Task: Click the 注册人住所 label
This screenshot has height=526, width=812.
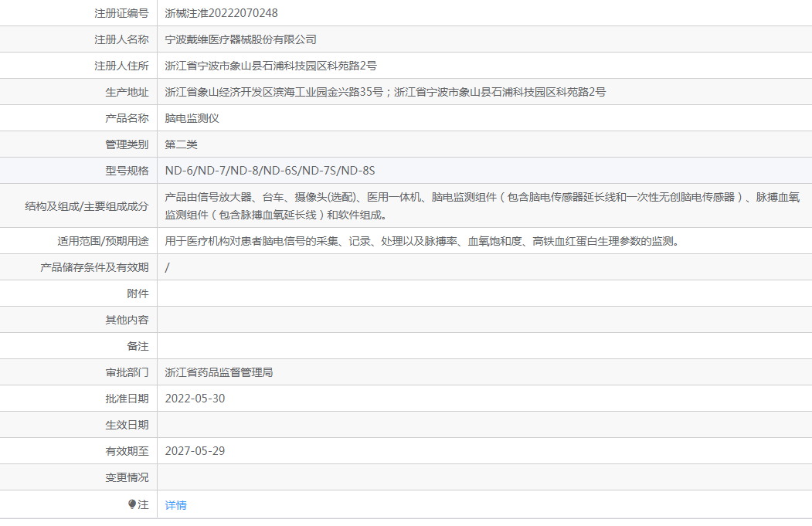Action: tap(121, 66)
